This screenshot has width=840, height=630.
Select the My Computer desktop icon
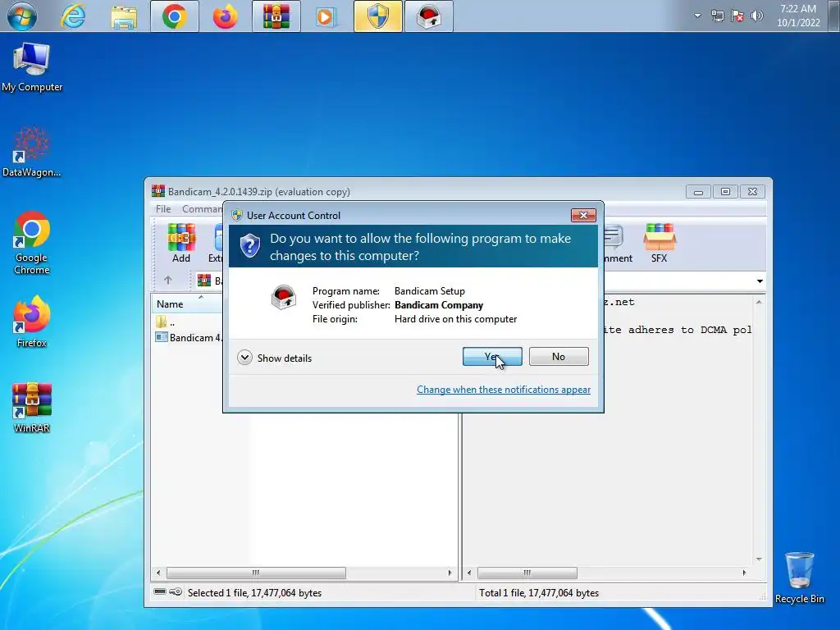pyautogui.click(x=32, y=67)
